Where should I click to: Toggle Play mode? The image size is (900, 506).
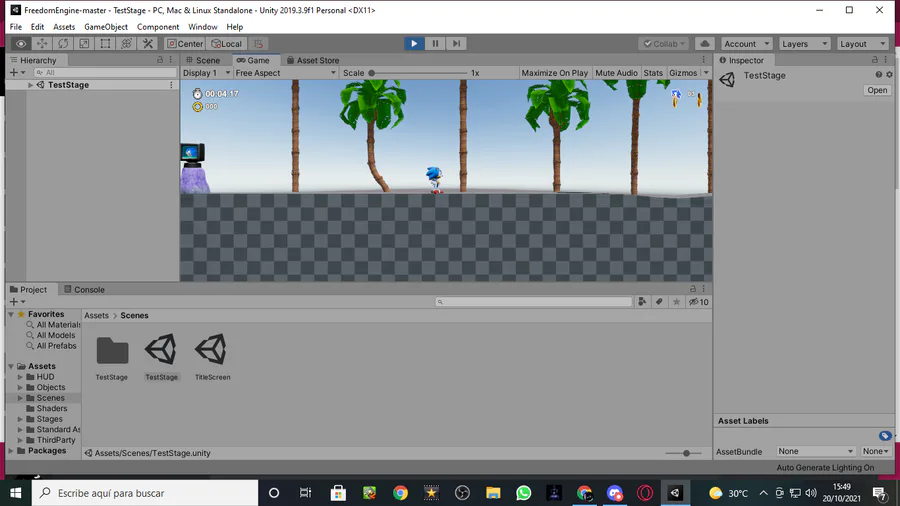point(414,44)
